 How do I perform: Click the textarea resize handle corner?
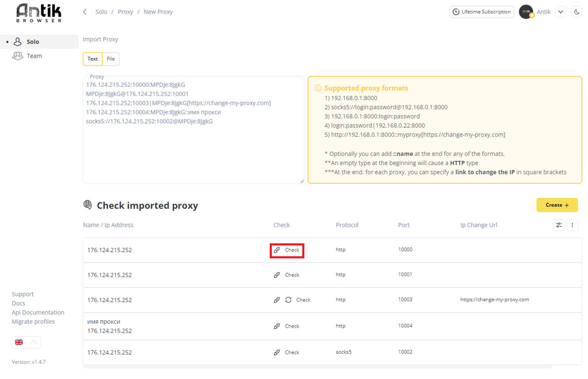point(302,181)
